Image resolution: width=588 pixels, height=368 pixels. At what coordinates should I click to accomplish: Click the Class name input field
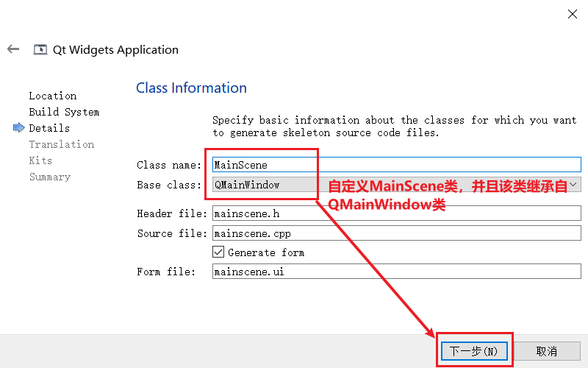point(396,165)
